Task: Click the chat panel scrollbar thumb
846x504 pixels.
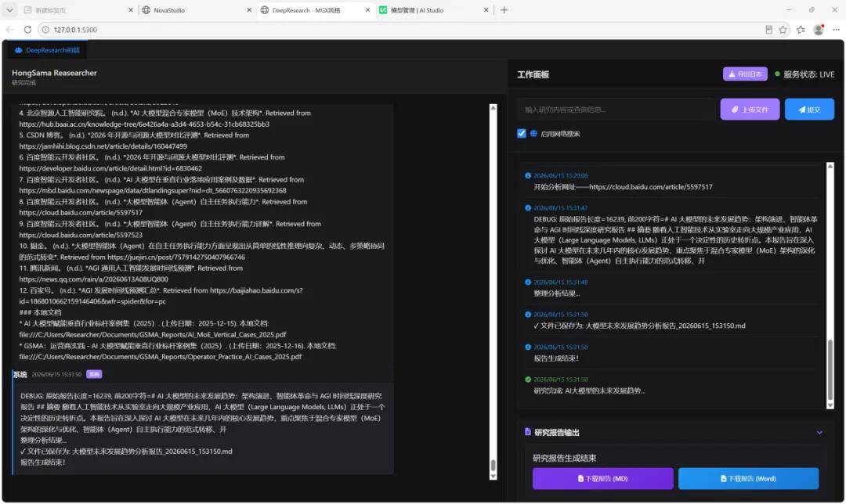Action: (493, 465)
